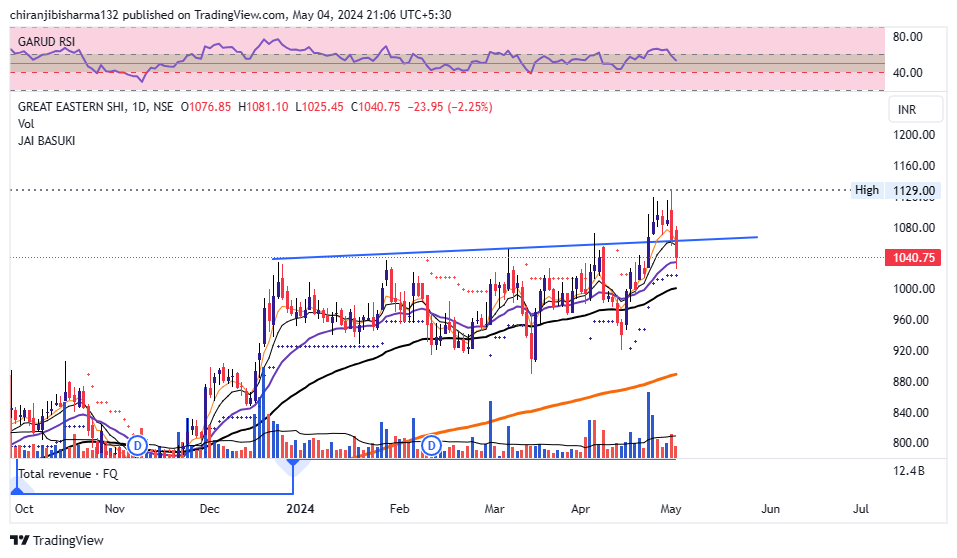This screenshot has width=957, height=558.
Task: Click the Jun label on time axis
Action: 770,509
